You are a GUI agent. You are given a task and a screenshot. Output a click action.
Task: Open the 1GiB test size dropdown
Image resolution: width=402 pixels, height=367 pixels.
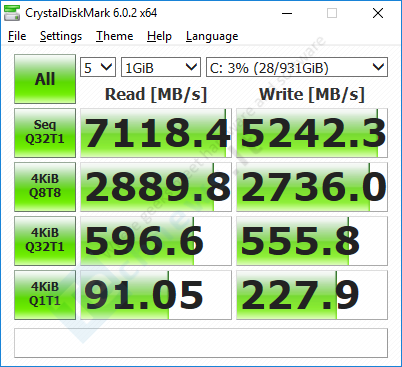point(161,67)
